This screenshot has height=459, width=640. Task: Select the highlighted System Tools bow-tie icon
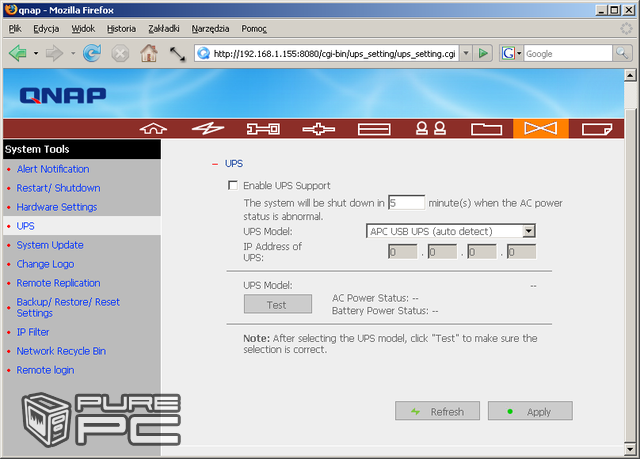pyautogui.click(x=541, y=129)
